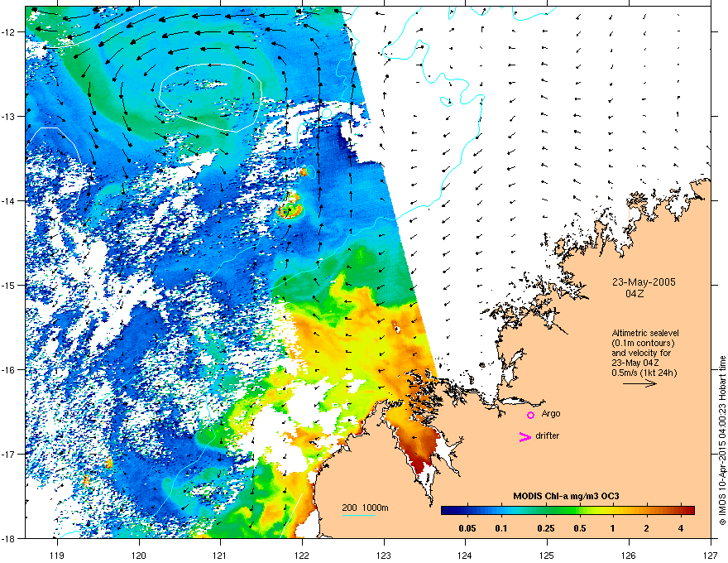The width and height of the screenshot is (728, 563).
Task: Click the 'Altimetric sealevel' text line
Action: point(645,333)
